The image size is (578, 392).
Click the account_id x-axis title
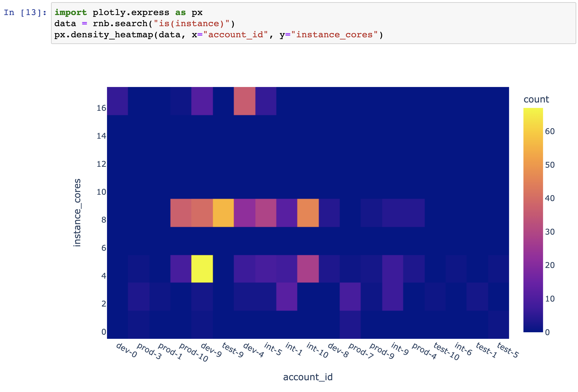pyautogui.click(x=308, y=377)
